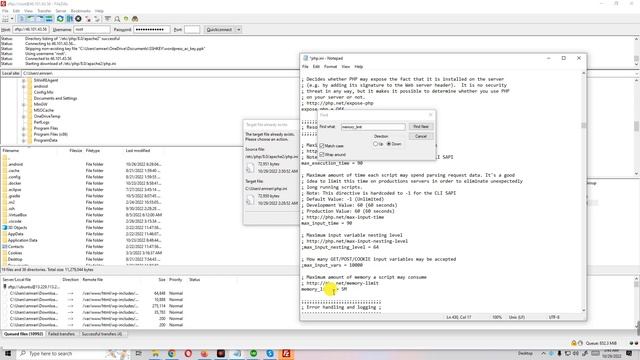This screenshot has width=640, height=360.
Task: Expand the Program Files (x86) node
Action: tap(24, 134)
